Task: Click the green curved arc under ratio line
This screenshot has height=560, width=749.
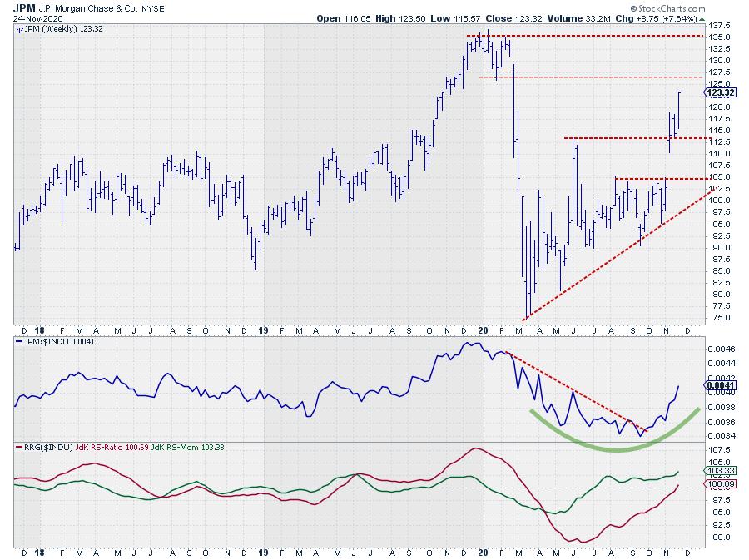Action: click(x=614, y=448)
